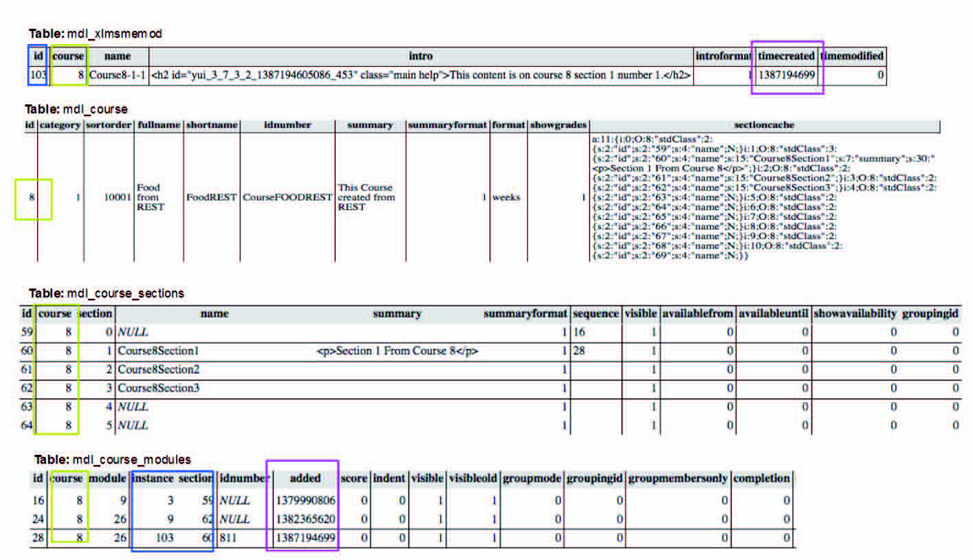Click the 'completion' column header
The image size is (973, 560).
pyautogui.click(x=762, y=478)
